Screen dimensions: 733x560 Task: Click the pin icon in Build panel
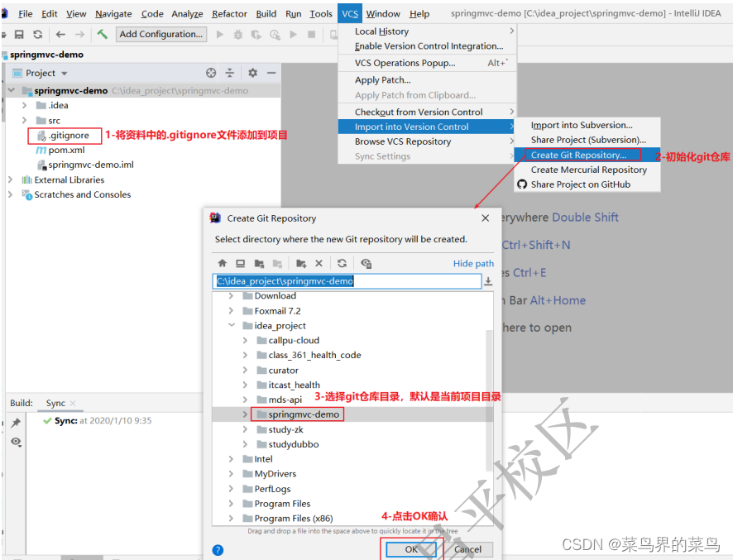point(16,423)
